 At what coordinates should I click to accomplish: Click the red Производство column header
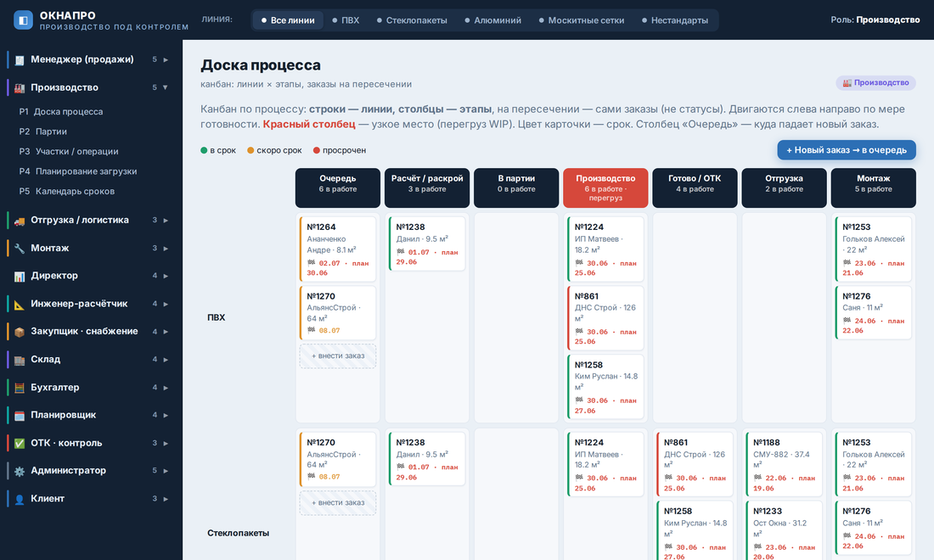pyautogui.click(x=605, y=188)
